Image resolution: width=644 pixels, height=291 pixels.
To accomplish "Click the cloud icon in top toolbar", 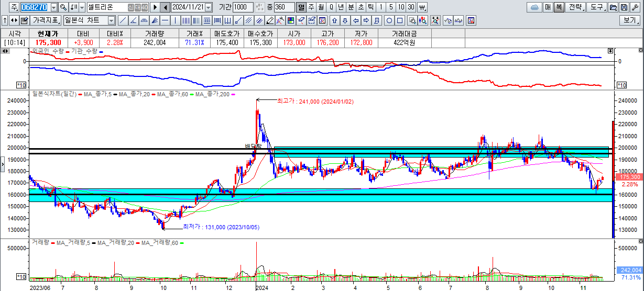I will click(534, 7).
